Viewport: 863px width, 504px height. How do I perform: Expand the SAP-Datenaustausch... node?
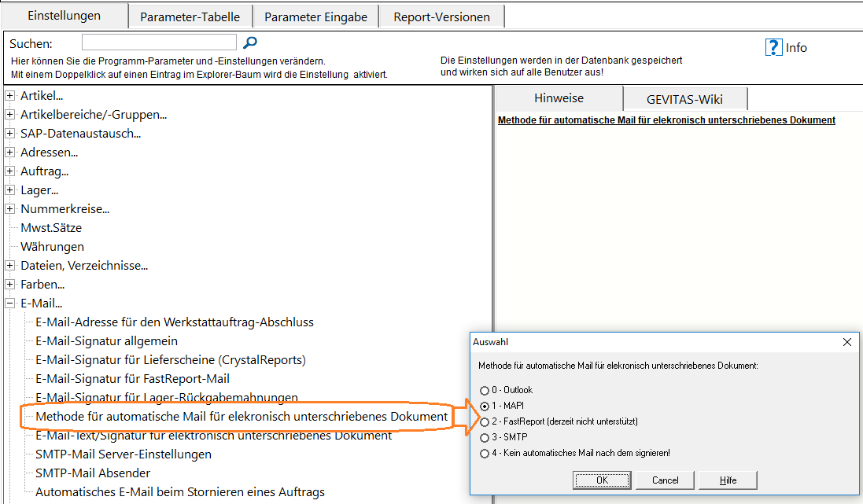9,133
